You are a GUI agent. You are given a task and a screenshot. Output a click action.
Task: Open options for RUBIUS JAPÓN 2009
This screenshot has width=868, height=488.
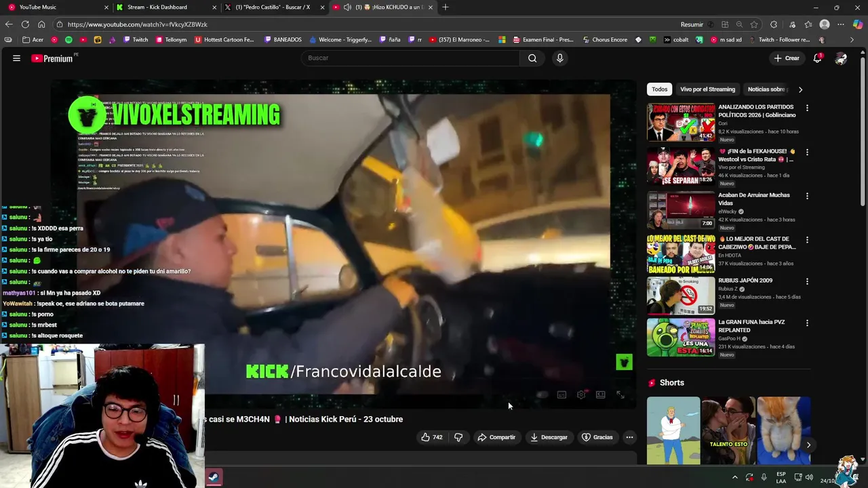[807, 281]
